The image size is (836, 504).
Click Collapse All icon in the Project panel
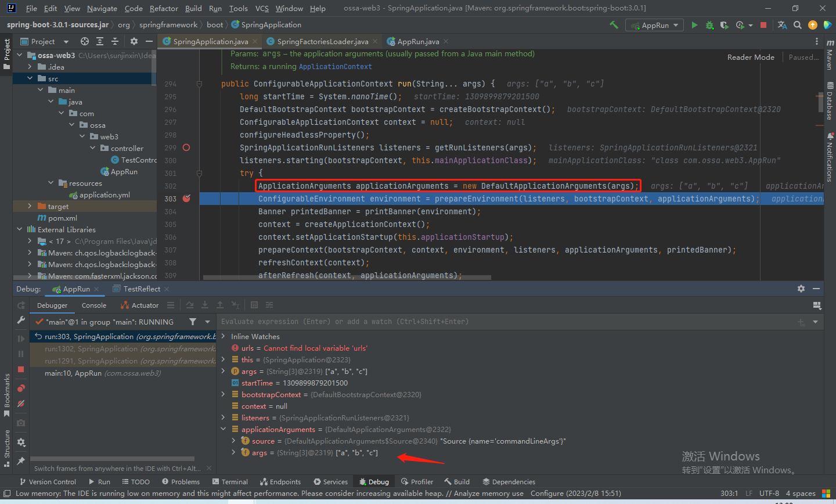tap(115, 41)
